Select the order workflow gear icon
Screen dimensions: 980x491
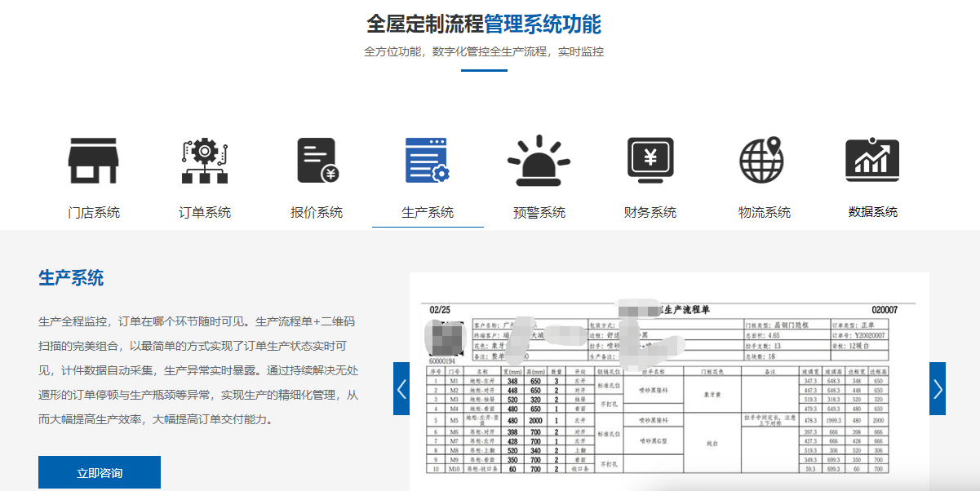[x=205, y=160]
